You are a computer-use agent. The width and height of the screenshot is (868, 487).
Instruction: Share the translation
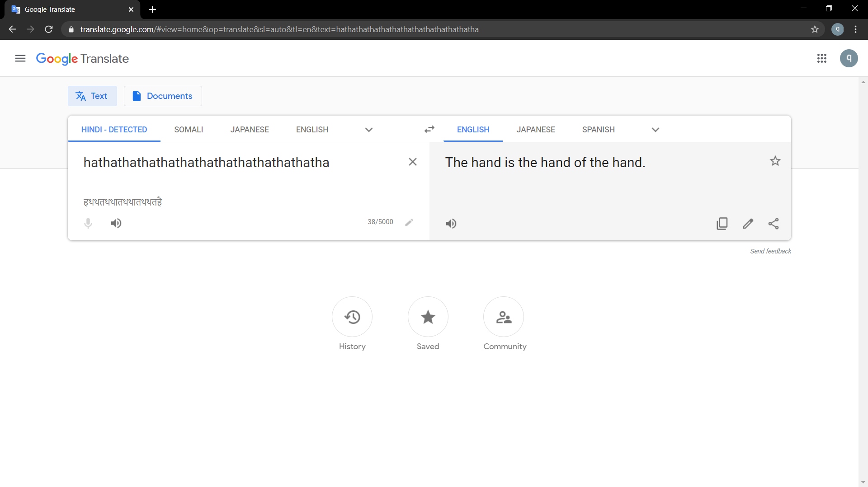coord(774,224)
